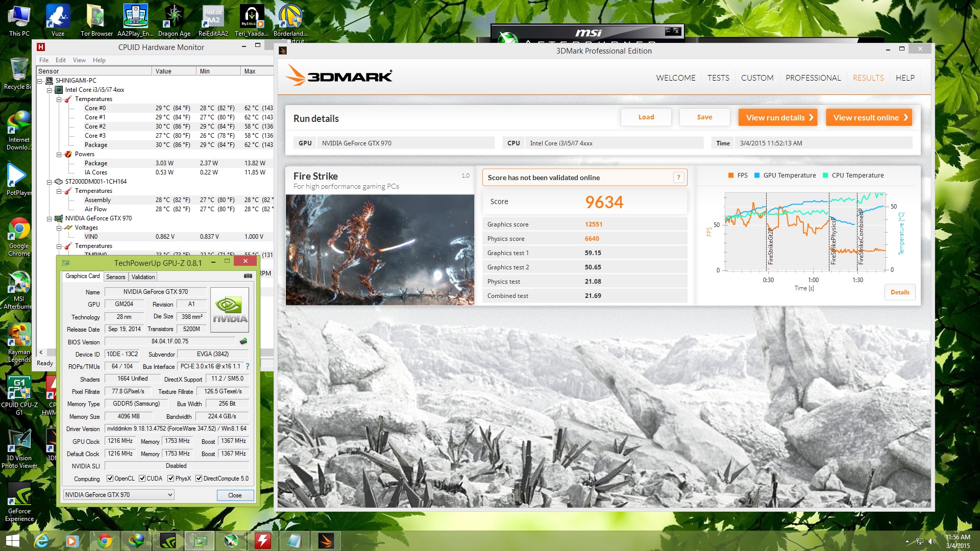Toggle the PhysX checkbox

point(171,479)
